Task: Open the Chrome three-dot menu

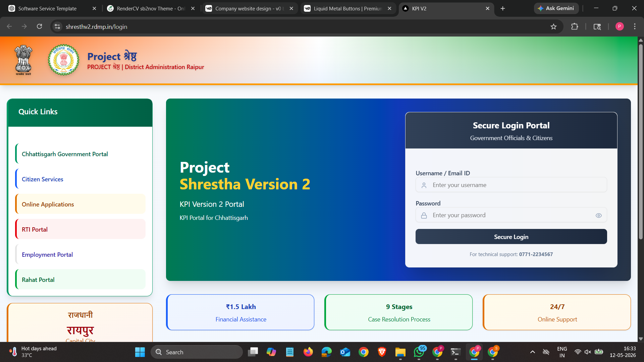Action: [x=635, y=26]
